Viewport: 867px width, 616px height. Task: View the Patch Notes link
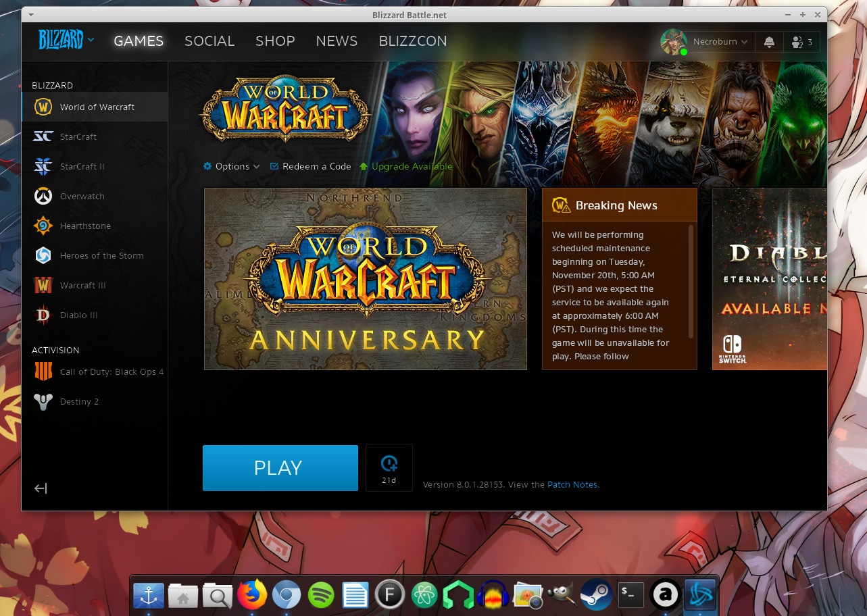572,484
